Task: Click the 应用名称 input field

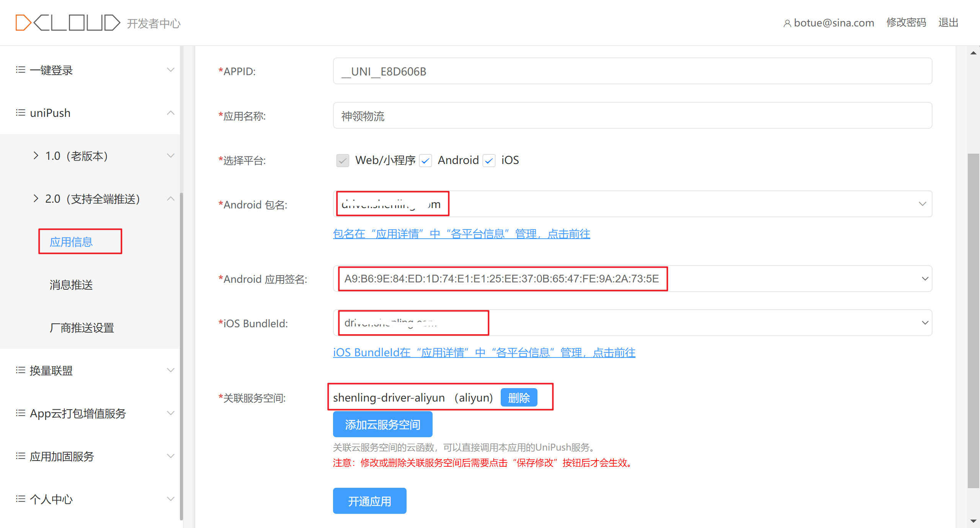Action: 632,116
